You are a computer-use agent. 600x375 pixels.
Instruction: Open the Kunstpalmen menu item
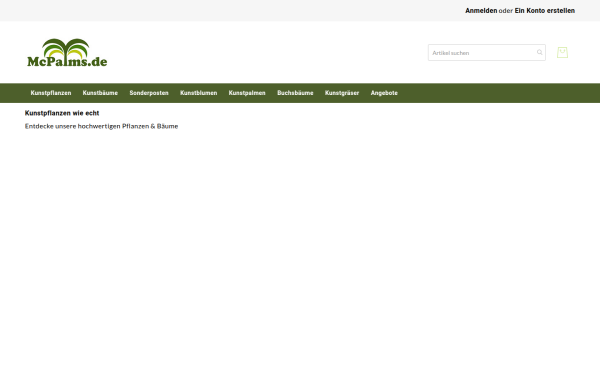click(x=247, y=93)
